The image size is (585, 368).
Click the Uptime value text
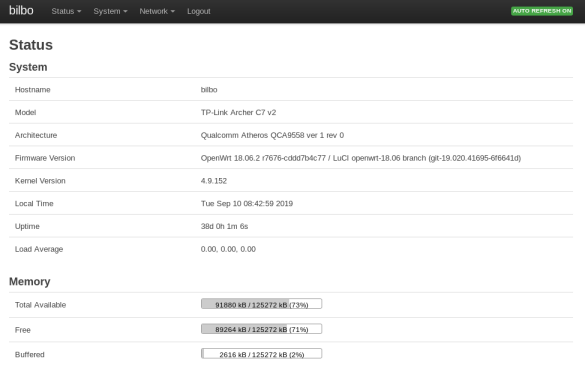pyautogui.click(x=224, y=226)
